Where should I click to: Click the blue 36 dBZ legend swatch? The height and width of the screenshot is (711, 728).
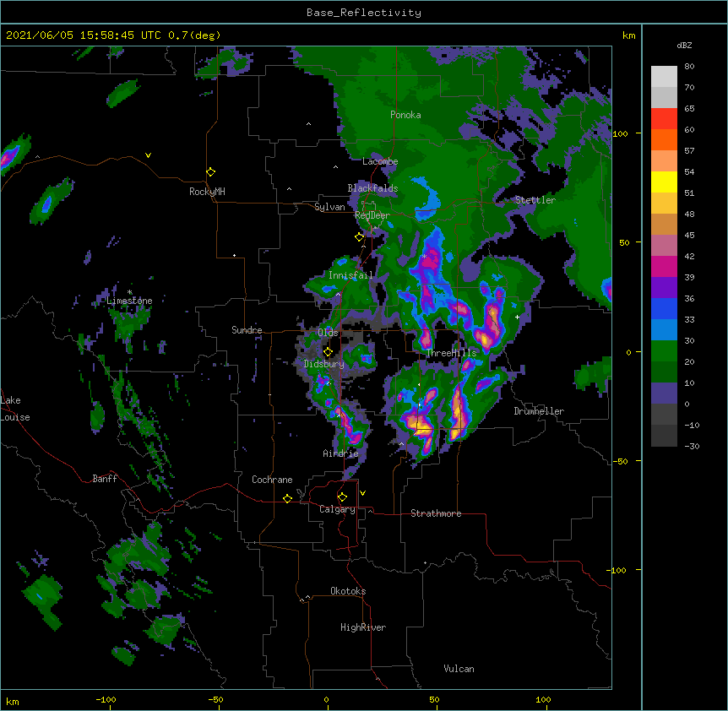coord(664,308)
